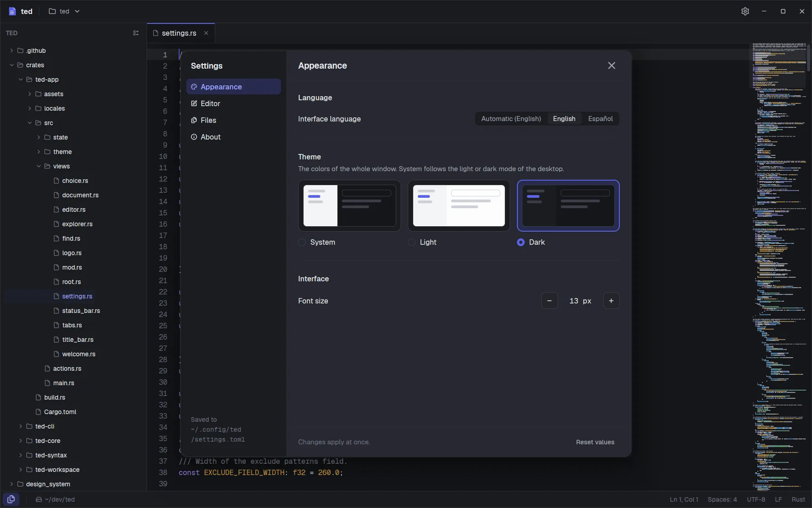Click Ln 1, Col 1 cursor position
Image resolution: width=812 pixels, height=508 pixels.
point(684,499)
